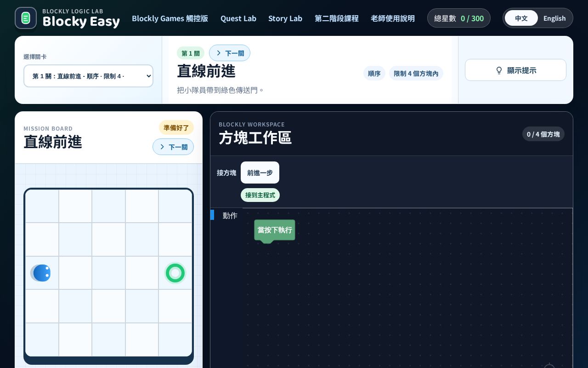Click the 第 1 關 level badge
The height and width of the screenshot is (368, 588).
tap(191, 53)
